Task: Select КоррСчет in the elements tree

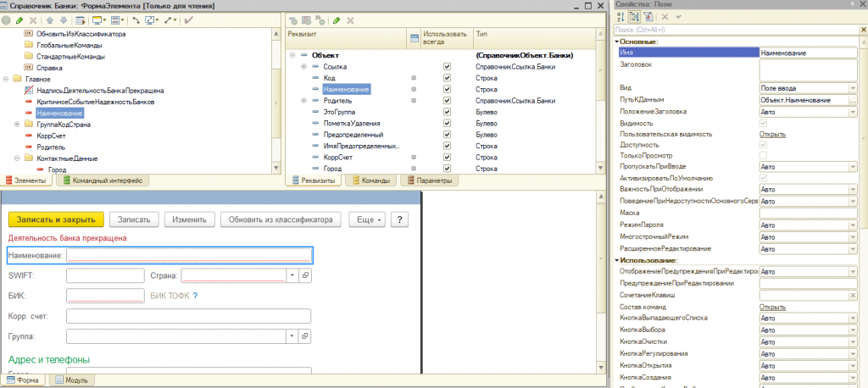Action: (50, 136)
